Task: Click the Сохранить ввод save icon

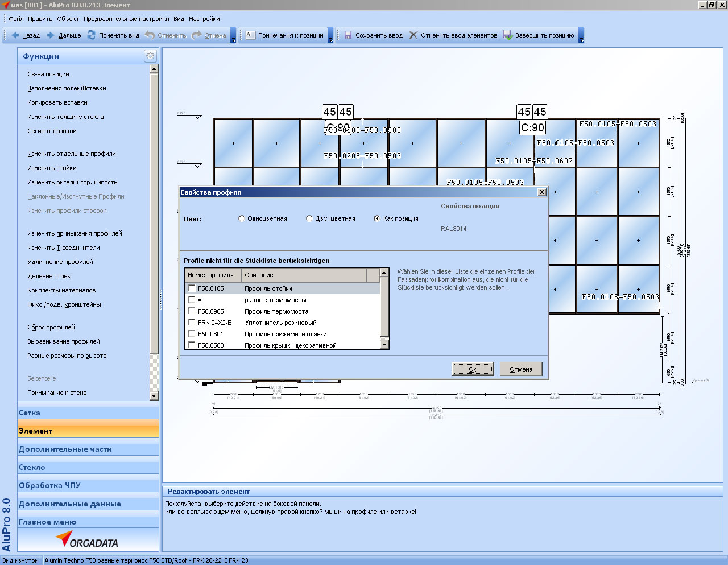Action: point(348,35)
